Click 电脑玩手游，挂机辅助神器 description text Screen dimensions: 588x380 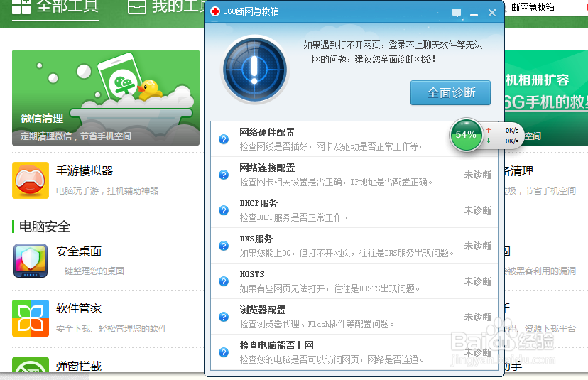[107, 191]
